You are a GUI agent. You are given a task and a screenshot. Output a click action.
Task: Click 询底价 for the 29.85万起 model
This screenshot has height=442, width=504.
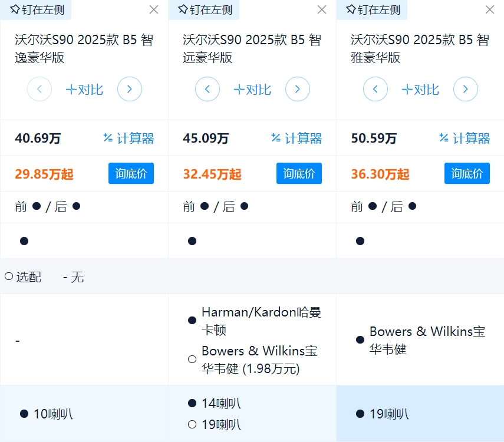point(131,173)
